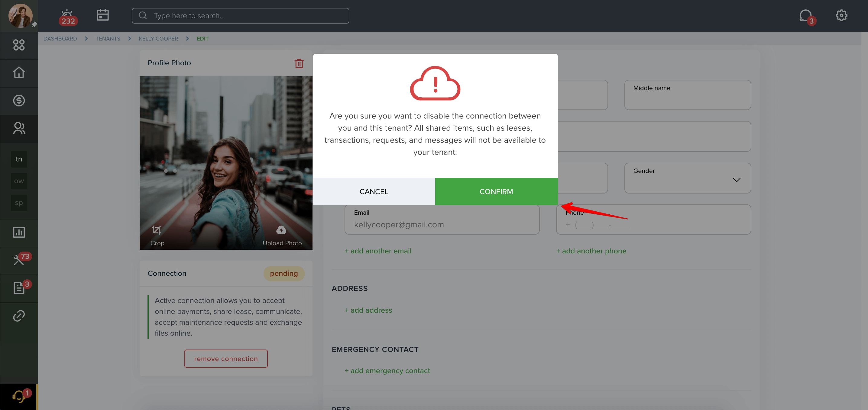
Task: Select the 'sp' service pros shortcut
Action: [x=19, y=203]
